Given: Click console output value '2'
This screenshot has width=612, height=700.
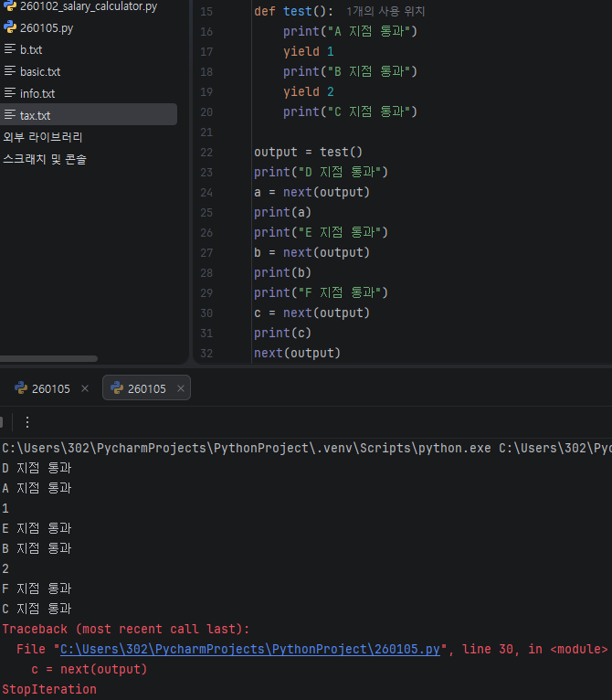Looking at the screenshot, I should [x=5, y=568].
